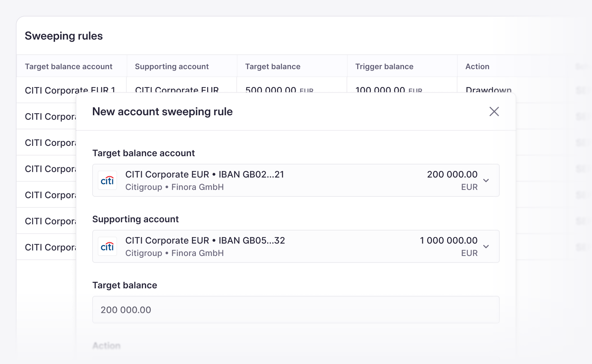Click the Citi logo in Target balance account
Viewport: 592px width, 364px height.
coord(107,180)
